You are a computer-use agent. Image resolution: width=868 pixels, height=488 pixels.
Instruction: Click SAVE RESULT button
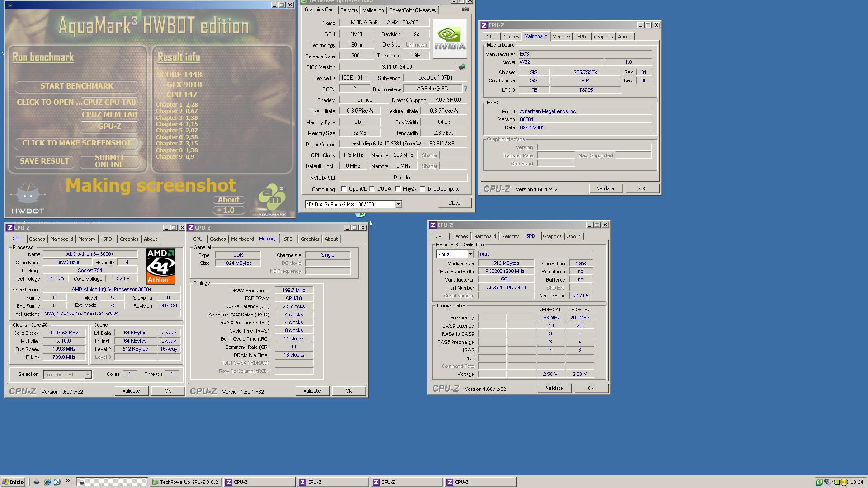(44, 161)
